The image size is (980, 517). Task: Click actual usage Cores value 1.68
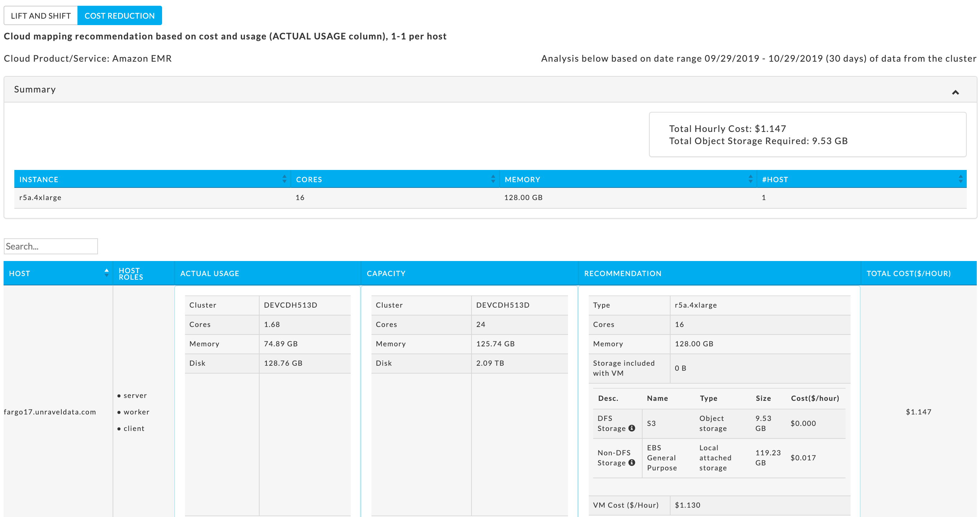pos(272,324)
